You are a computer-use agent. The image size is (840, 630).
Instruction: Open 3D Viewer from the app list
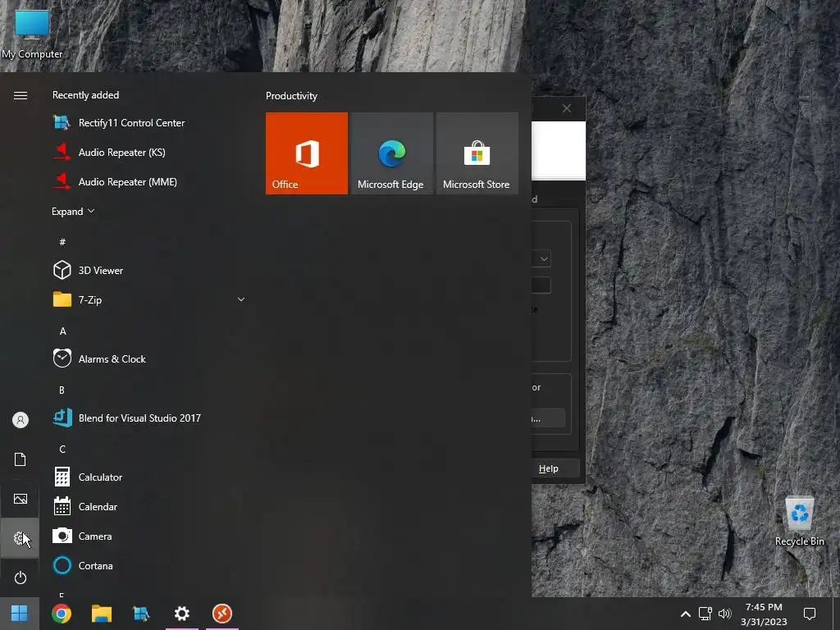tap(149, 270)
